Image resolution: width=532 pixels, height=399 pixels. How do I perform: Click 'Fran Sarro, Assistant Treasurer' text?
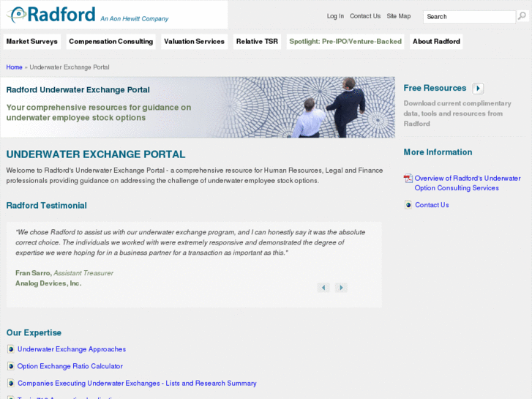click(x=64, y=273)
